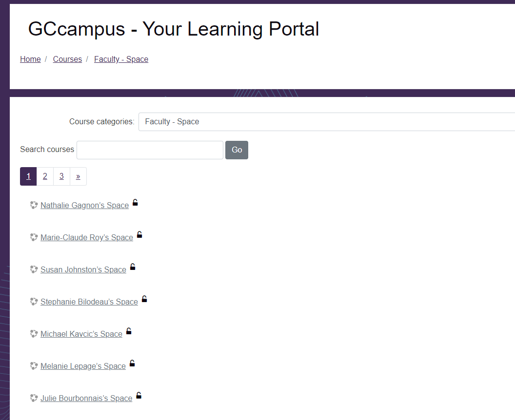
Task: Click the GCcampus - Your Learning Portal heading
Action: (x=174, y=29)
